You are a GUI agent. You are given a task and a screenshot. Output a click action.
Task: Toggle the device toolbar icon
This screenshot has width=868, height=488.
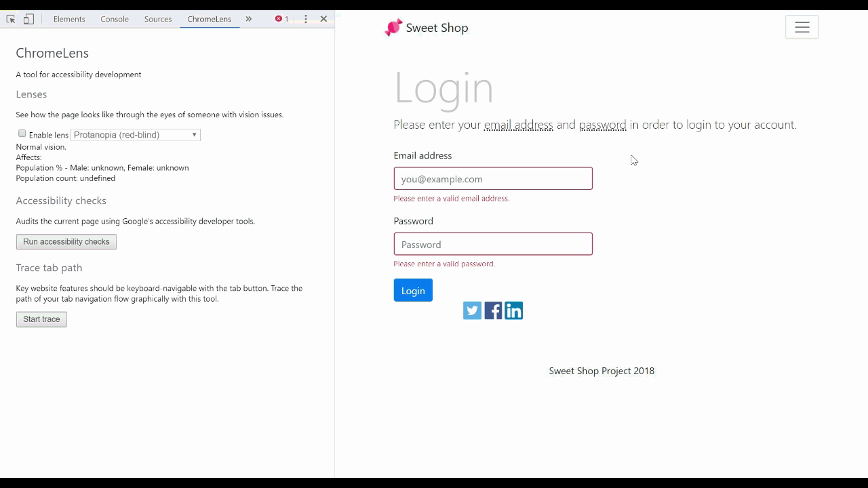tap(28, 19)
